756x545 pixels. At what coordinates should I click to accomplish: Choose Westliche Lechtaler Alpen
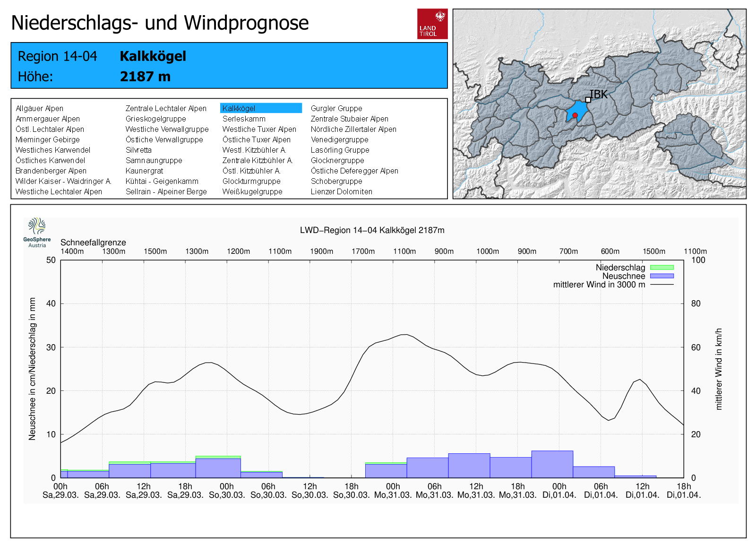pos(59,191)
